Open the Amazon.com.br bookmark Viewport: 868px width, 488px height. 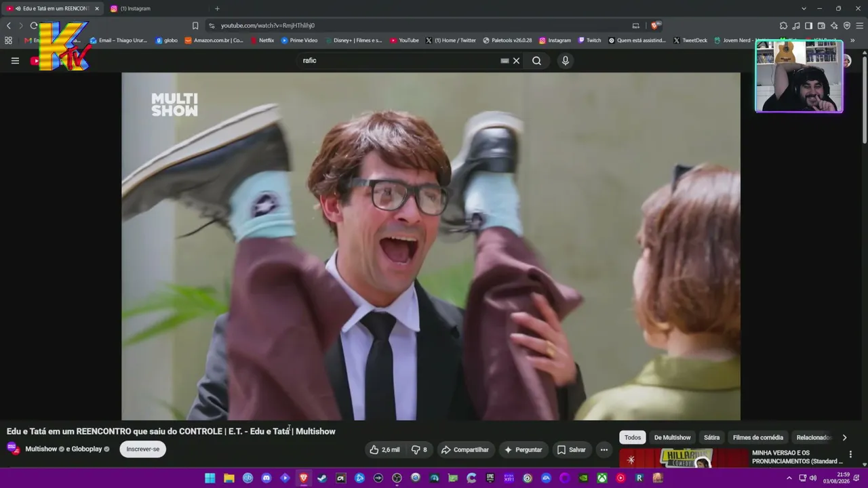(214, 40)
